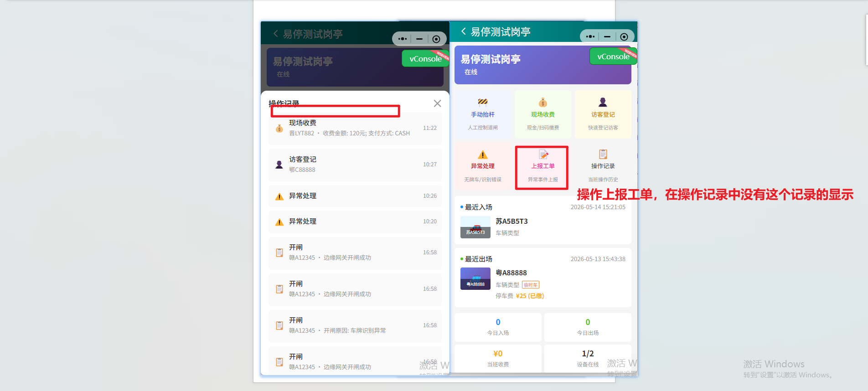Click the 最近入场 section heading
The height and width of the screenshot is (391, 868).
coord(478,207)
